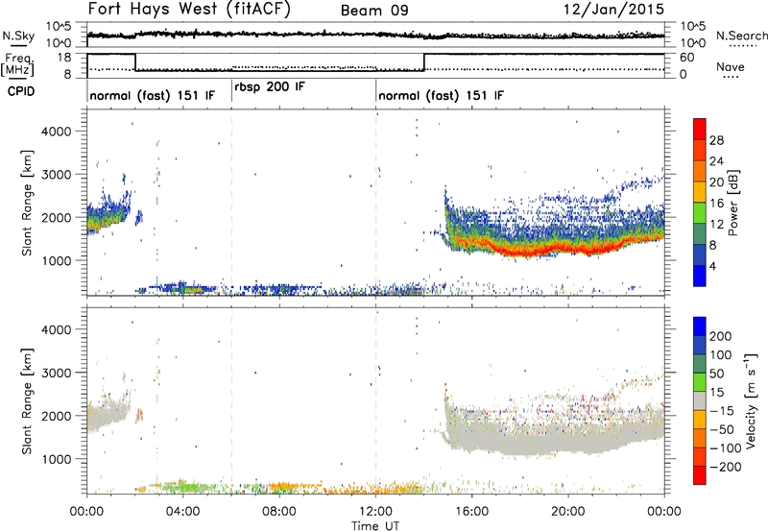Click the blue top segment of Velocity colorbar
The height and width of the screenshot is (532, 768).
(700, 326)
